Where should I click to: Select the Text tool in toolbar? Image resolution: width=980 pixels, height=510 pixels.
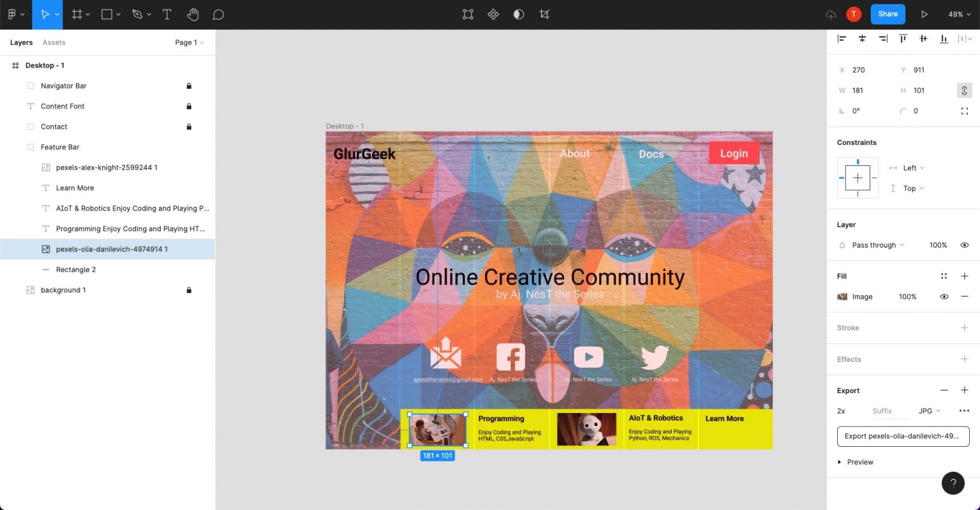tap(167, 14)
